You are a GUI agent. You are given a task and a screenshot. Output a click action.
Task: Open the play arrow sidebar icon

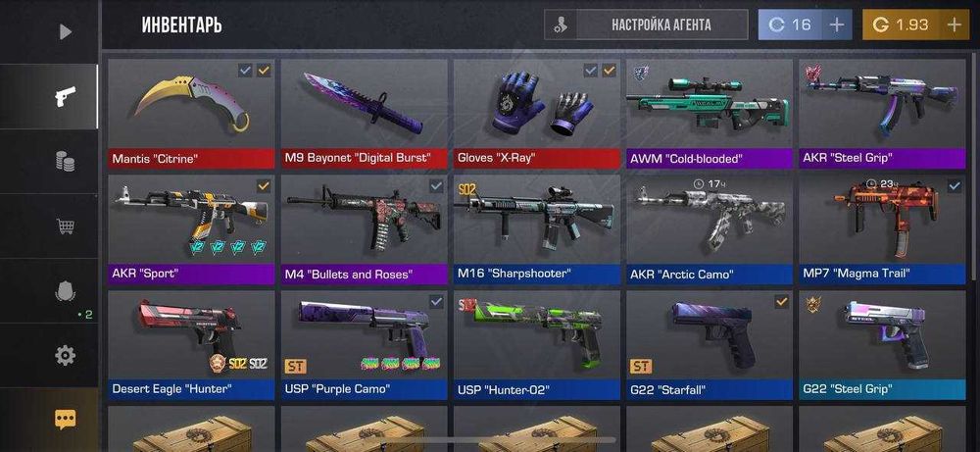(x=66, y=31)
